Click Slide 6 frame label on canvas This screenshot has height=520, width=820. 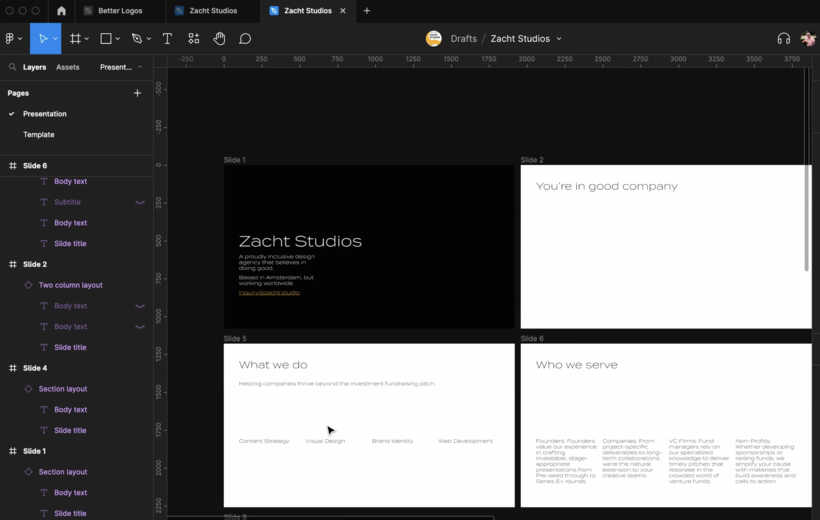coord(532,338)
